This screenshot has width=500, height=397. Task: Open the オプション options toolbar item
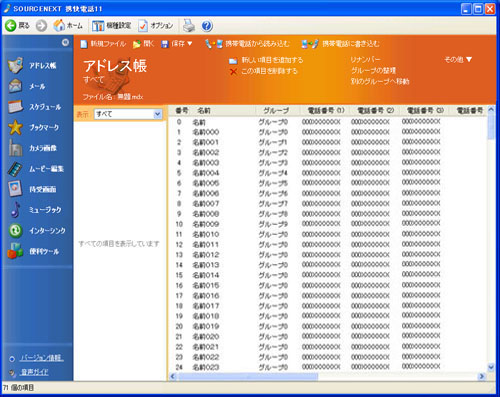point(156,26)
